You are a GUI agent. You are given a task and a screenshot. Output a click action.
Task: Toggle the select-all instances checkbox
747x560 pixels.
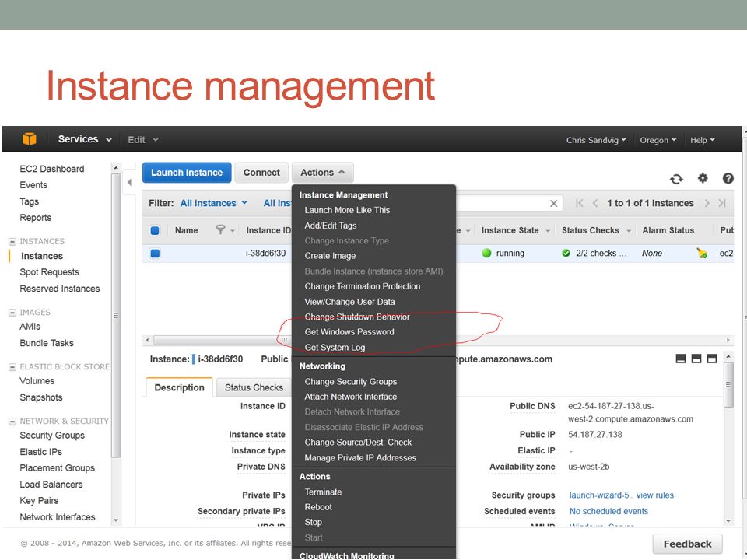point(155,230)
